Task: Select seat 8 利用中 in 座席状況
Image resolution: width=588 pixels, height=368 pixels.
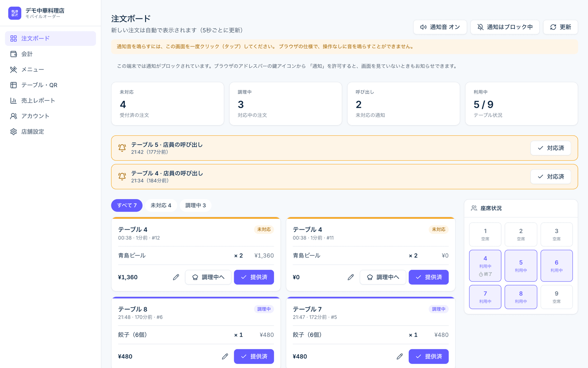Action: [x=521, y=297]
